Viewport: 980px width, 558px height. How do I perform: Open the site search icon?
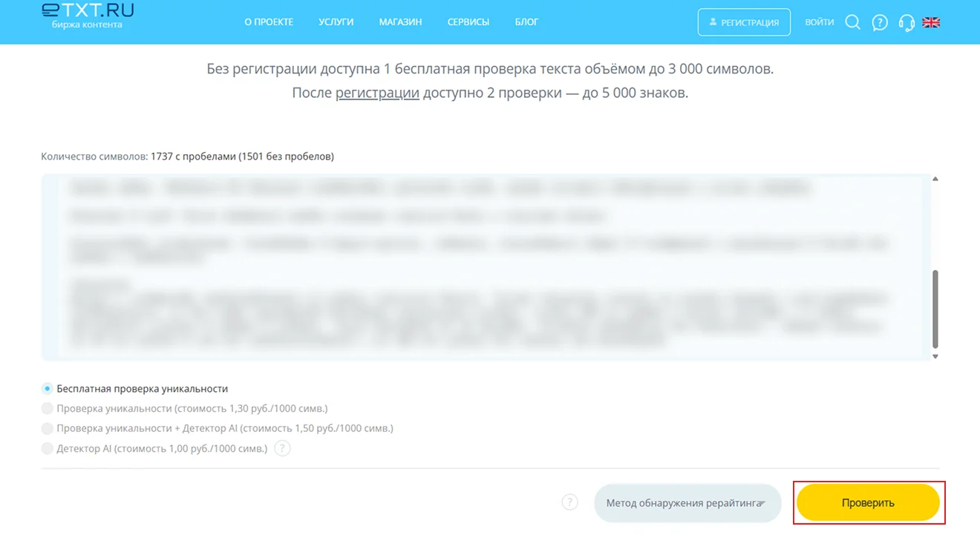coord(853,22)
